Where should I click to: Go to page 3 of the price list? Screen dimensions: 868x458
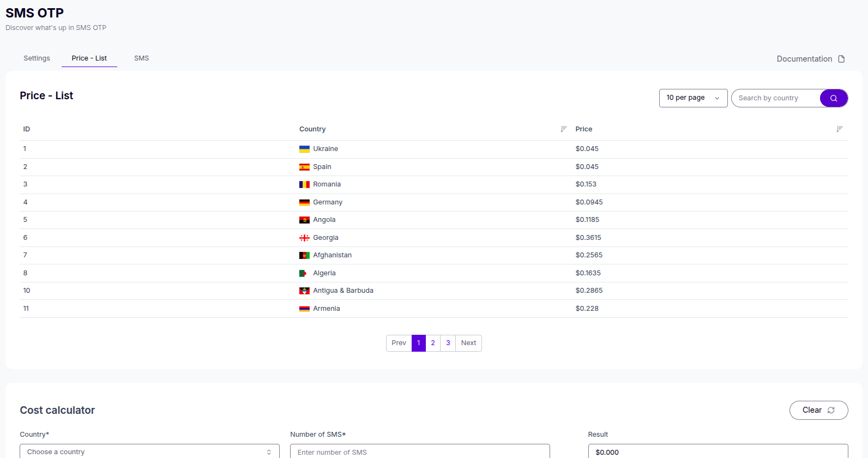click(448, 343)
